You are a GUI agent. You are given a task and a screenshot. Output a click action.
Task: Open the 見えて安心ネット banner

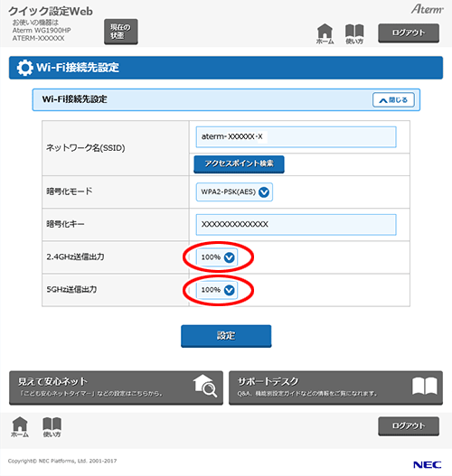point(116,387)
